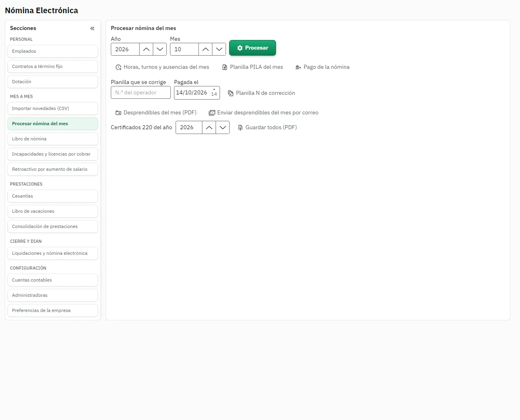
Task: Collapse the Secciones sidebar
Action: click(92, 28)
